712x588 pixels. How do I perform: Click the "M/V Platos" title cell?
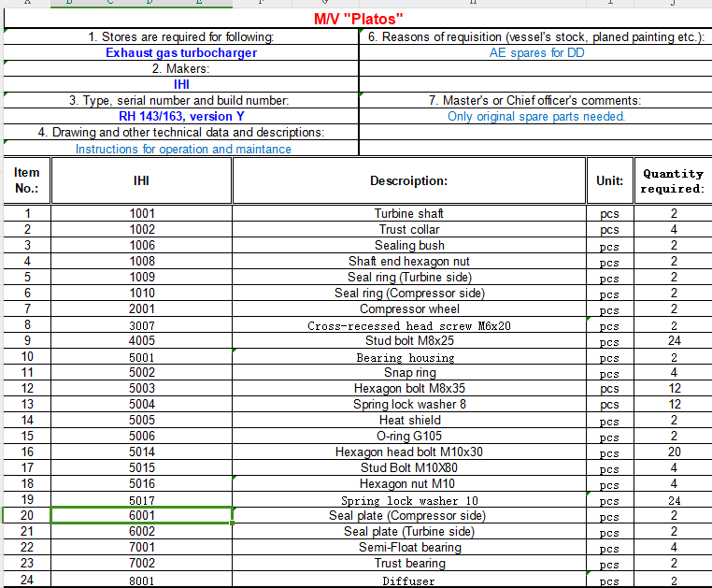[358, 20]
